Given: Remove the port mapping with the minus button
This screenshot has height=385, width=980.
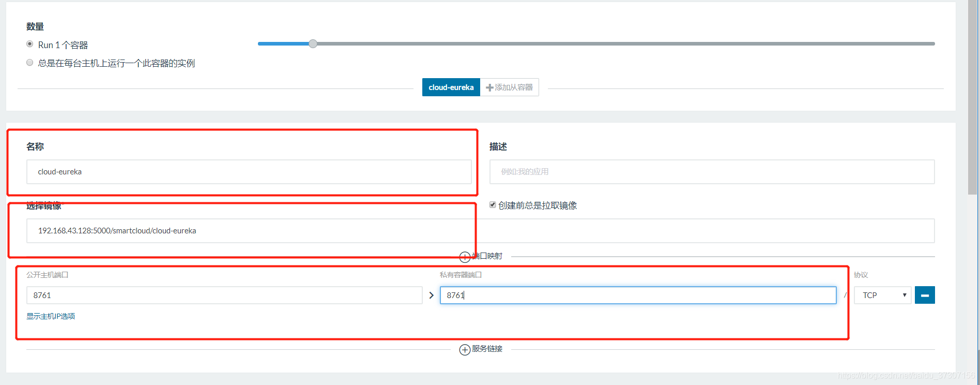Looking at the screenshot, I should [x=925, y=295].
